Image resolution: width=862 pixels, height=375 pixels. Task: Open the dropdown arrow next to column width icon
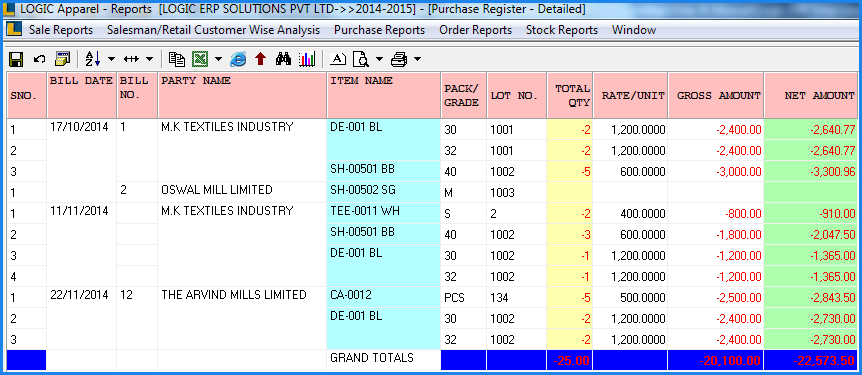click(x=150, y=58)
